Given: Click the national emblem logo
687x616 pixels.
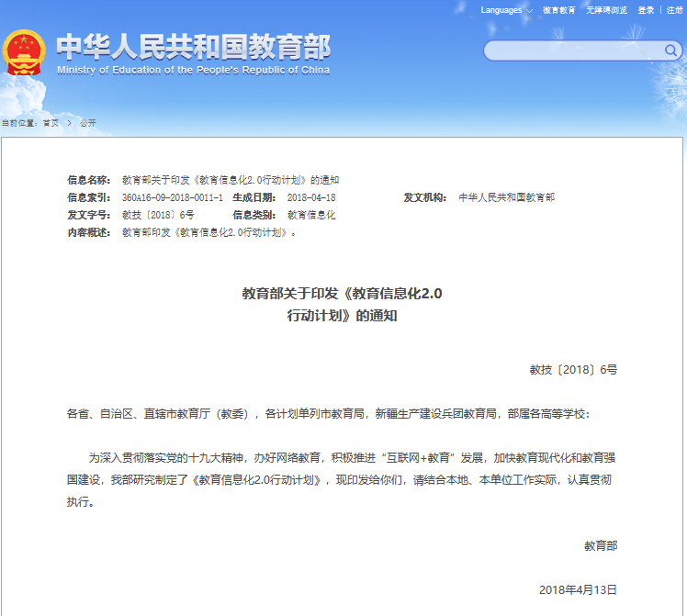Looking at the screenshot, I should tap(24, 52).
